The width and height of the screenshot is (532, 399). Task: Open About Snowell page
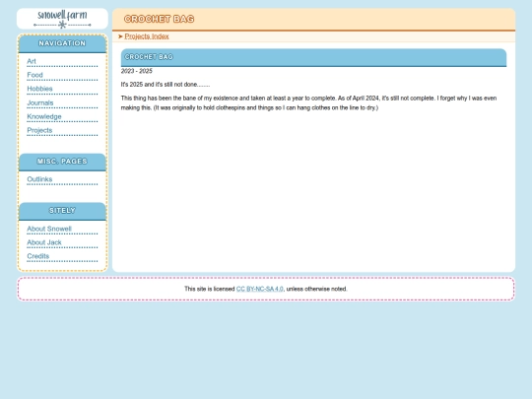pos(49,229)
